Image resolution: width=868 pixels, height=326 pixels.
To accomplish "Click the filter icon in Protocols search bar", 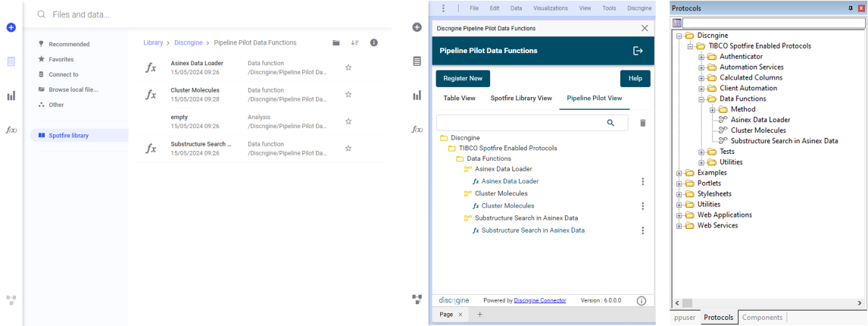I will tap(676, 24).
